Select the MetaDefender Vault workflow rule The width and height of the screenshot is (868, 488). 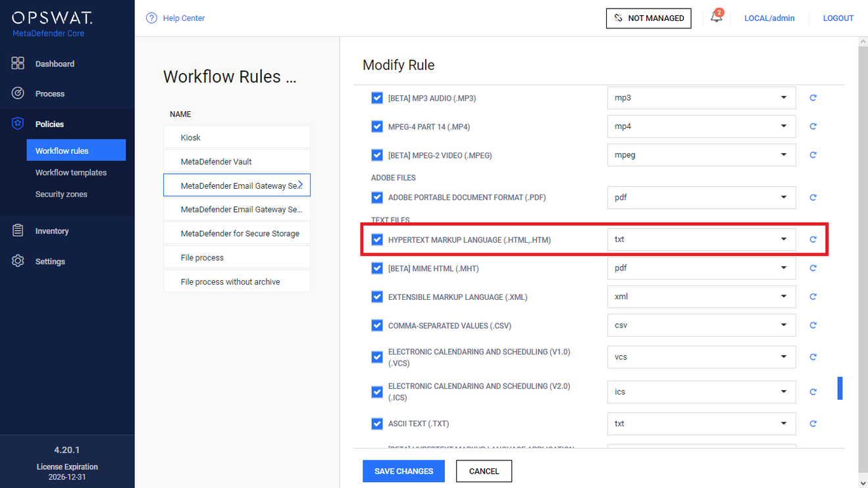(x=237, y=162)
